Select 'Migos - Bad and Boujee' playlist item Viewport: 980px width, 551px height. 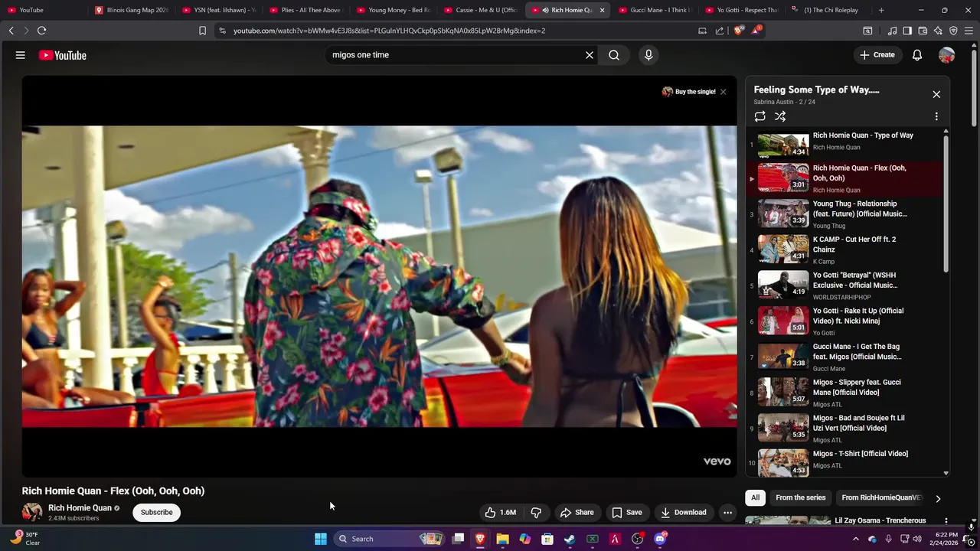coord(845,429)
